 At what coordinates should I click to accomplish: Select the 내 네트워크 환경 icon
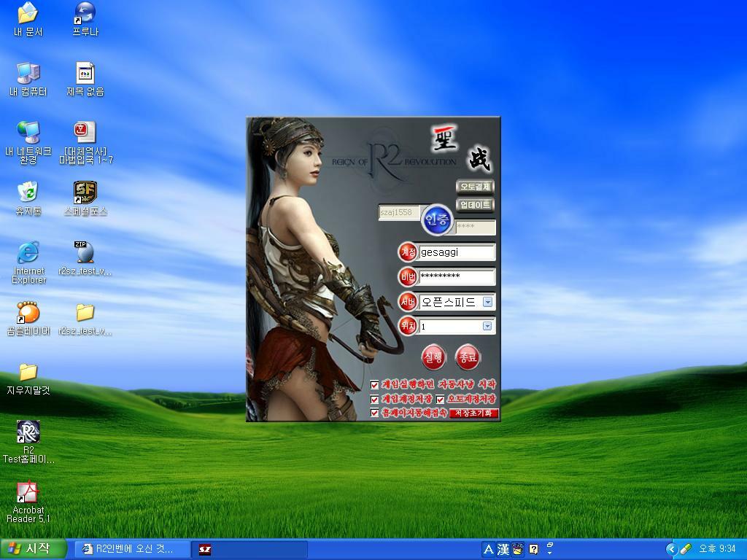[x=28, y=143]
